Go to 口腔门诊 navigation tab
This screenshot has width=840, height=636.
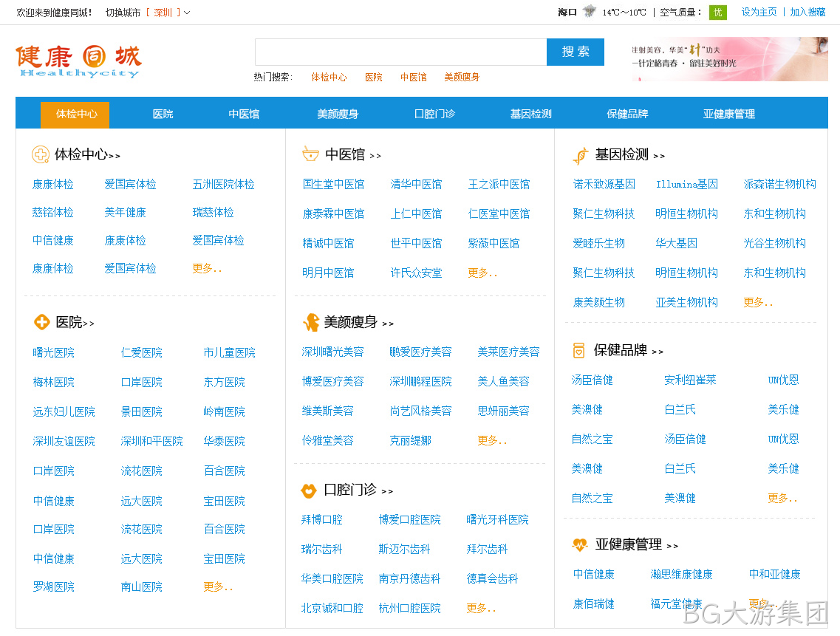(x=434, y=114)
